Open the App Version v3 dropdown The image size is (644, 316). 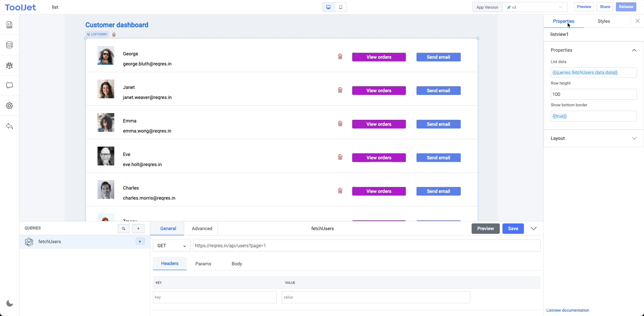tap(535, 7)
